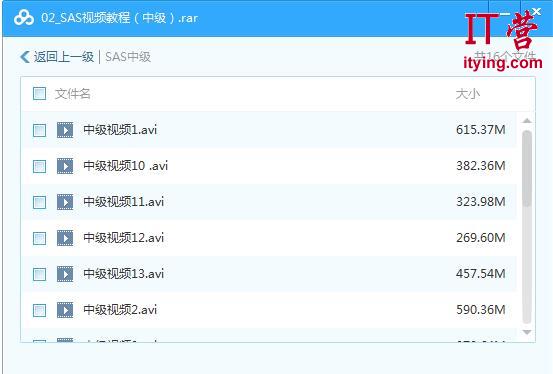The width and height of the screenshot is (553, 374).
Task: Click the scrollbar down arrow
Action: click(x=527, y=332)
